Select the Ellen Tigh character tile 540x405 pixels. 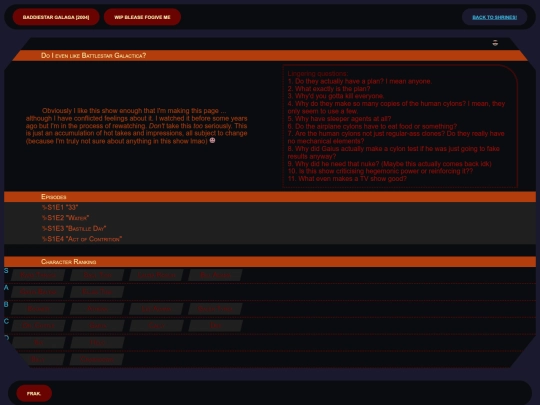[x=97, y=292]
